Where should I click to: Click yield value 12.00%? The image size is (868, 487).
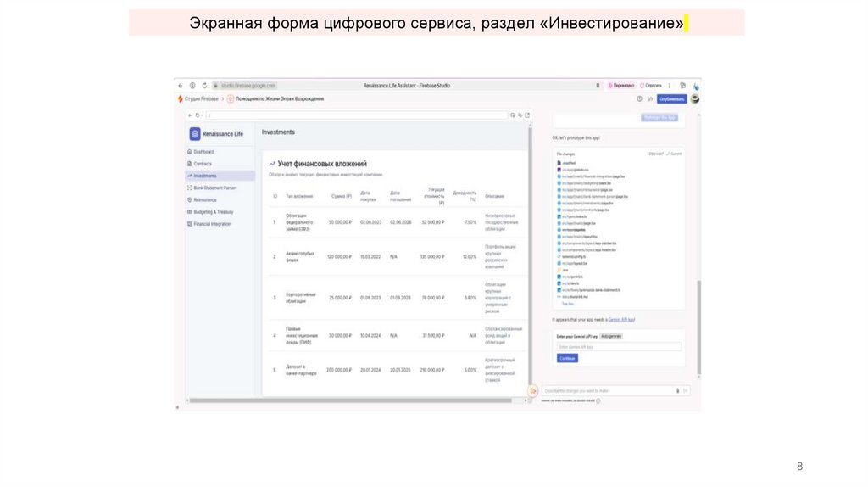tap(470, 257)
